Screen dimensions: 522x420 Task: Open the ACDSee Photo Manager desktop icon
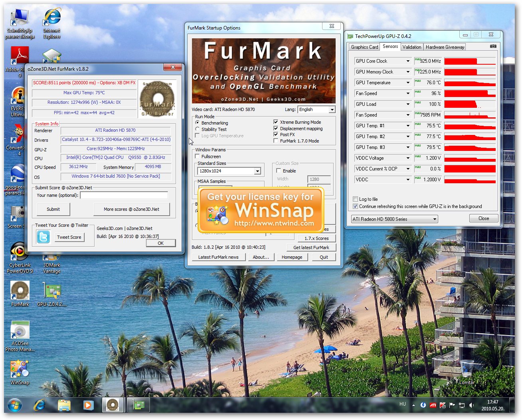(20, 336)
